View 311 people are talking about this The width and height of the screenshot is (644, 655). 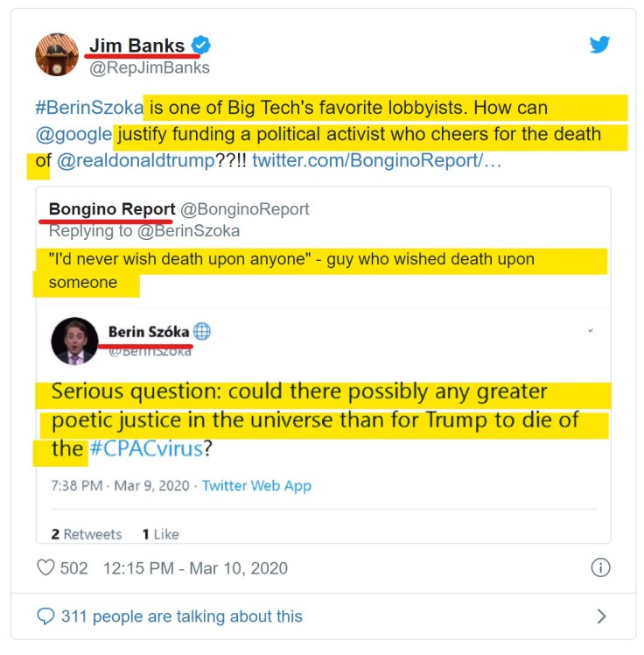tap(181, 616)
